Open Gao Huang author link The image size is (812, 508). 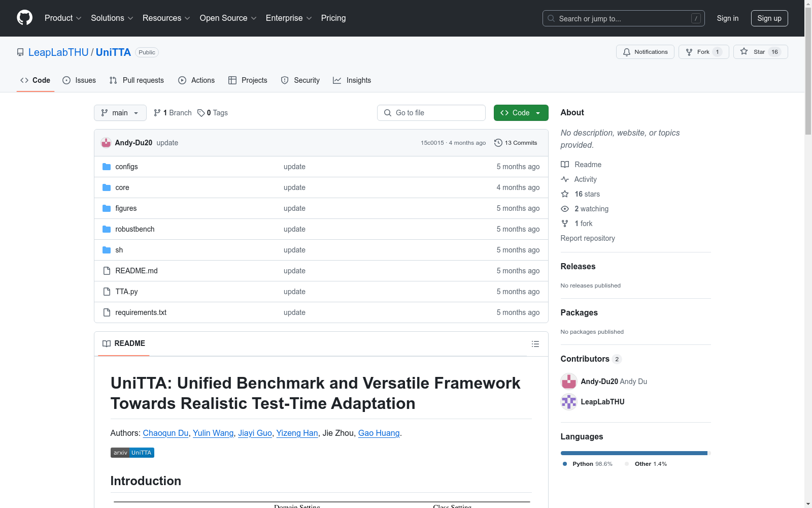[x=379, y=433]
